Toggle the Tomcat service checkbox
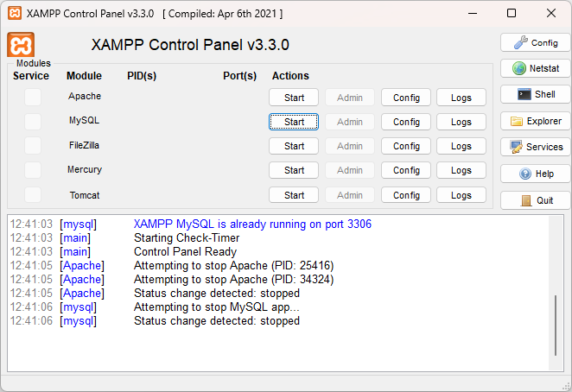This screenshot has height=392, width=572. (x=33, y=195)
